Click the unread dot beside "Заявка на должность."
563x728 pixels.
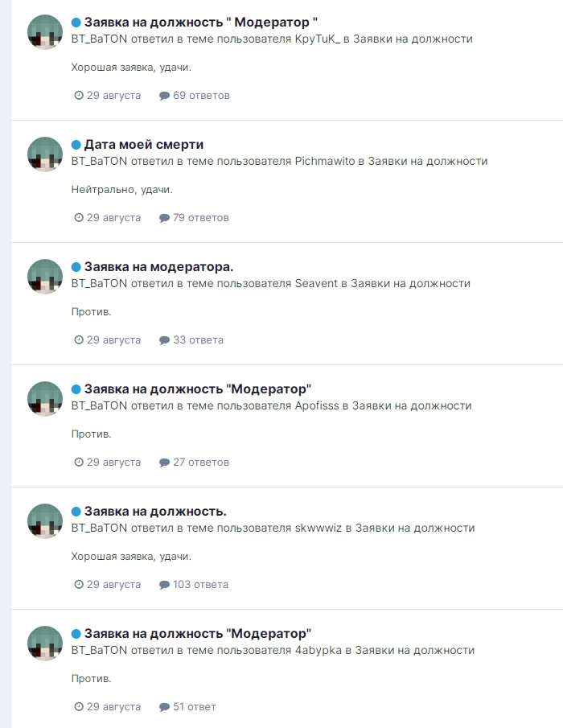pyautogui.click(x=76, y=512)
